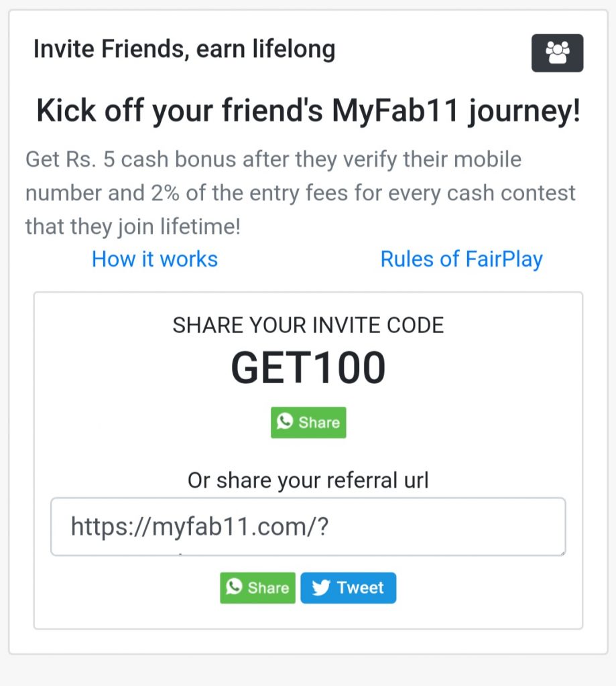Share referral url using WhatsApp Share button
Screen dimensions: 616x686
(x=257, y=588)
